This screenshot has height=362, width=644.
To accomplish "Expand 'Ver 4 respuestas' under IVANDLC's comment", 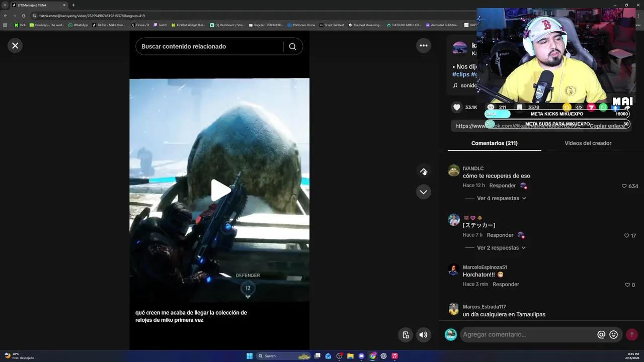I will pos(501,198).
